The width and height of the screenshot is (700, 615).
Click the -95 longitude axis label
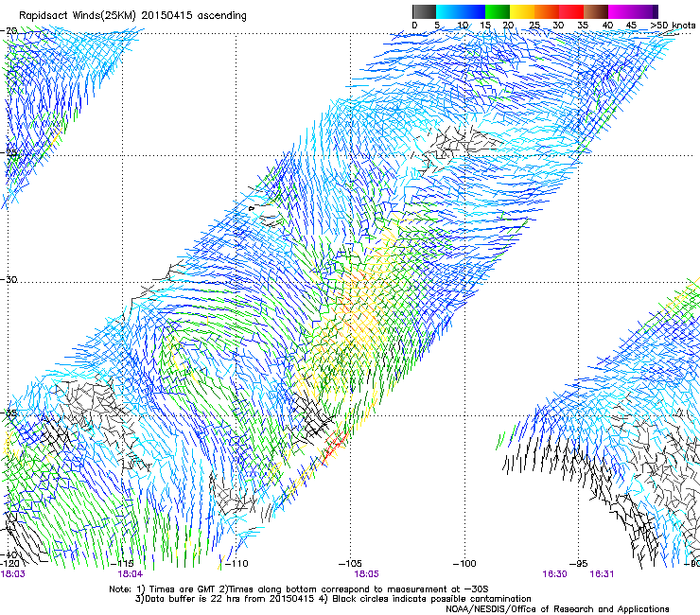[579, 564]
